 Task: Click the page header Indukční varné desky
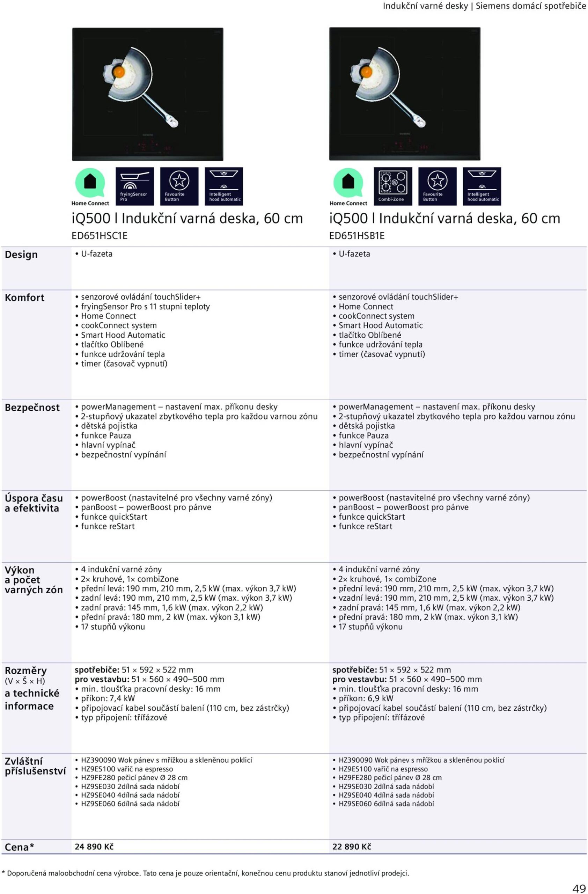[425, 6]
